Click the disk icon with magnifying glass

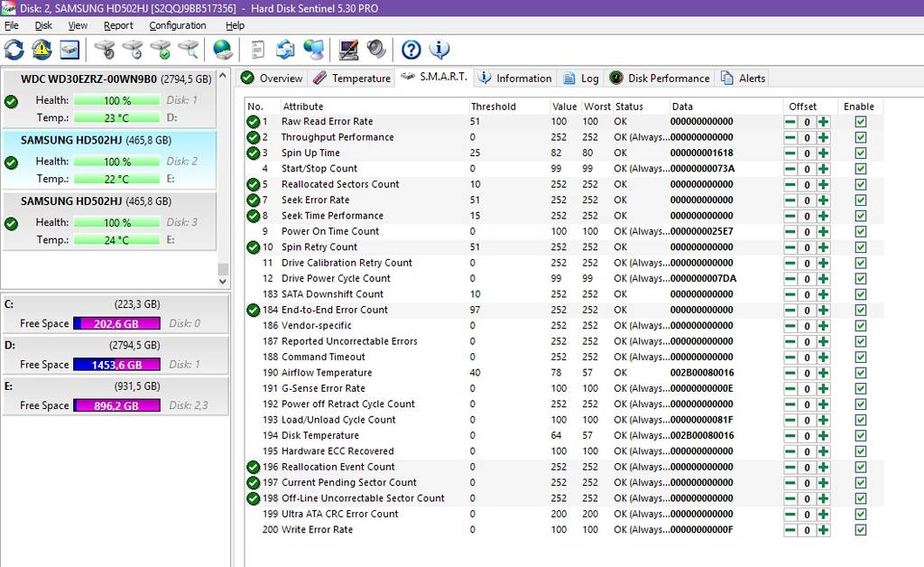click(x=189, y=50)
